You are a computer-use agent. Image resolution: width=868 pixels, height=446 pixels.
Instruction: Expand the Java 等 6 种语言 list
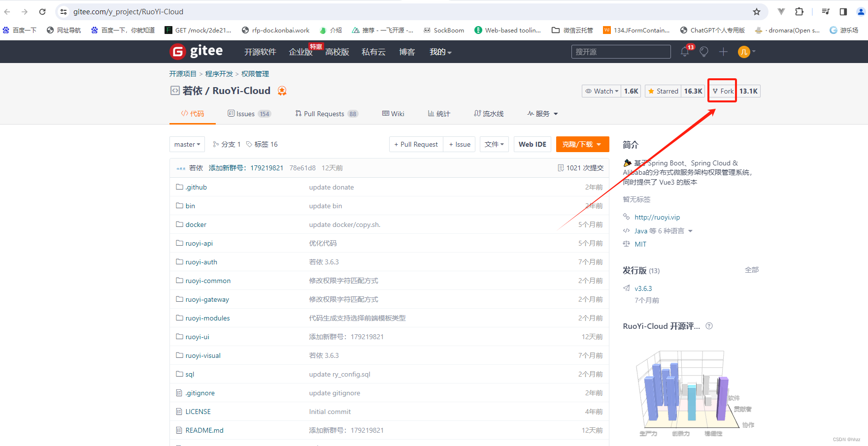click(x=663, y=231)
